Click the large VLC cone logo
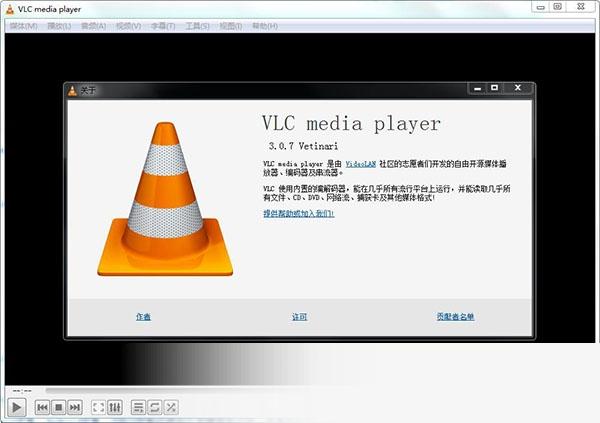600x423 pixels. coord(165,199)
